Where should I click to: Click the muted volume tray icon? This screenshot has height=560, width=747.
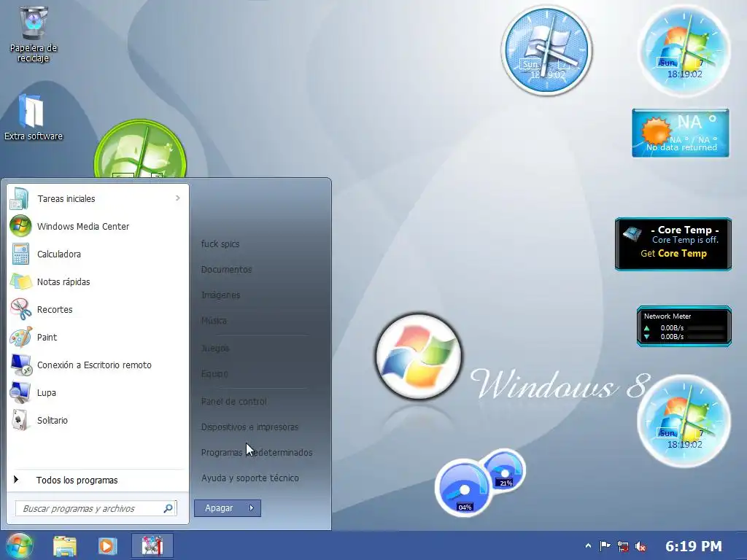click(x=640, y=546)
